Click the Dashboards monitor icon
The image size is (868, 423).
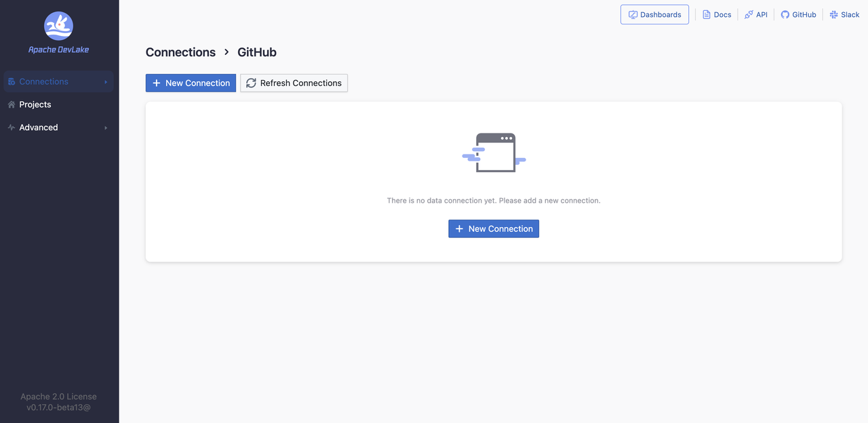point(633,15)
